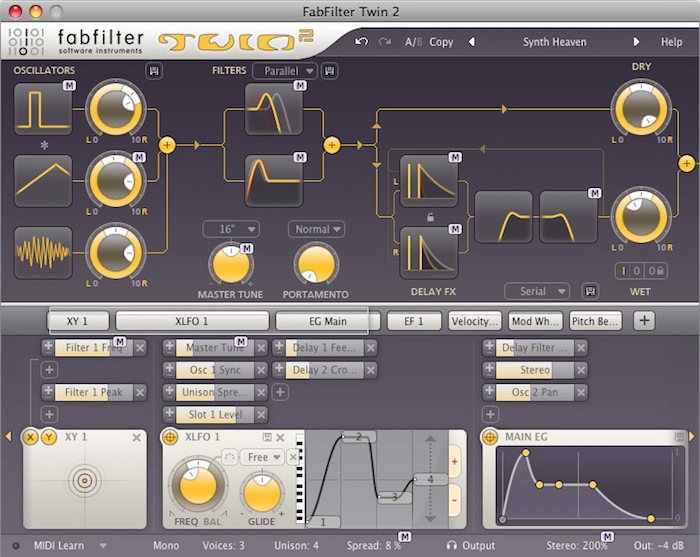Select the second delay filter shape
The width and height of the screenshot is (700, 557).
(x=568, y=217)
